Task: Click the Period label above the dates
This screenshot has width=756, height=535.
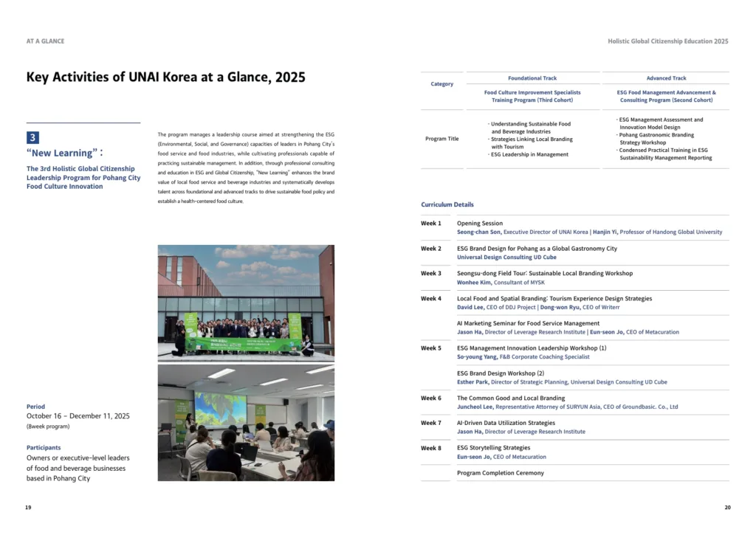Action: (35, 407)
